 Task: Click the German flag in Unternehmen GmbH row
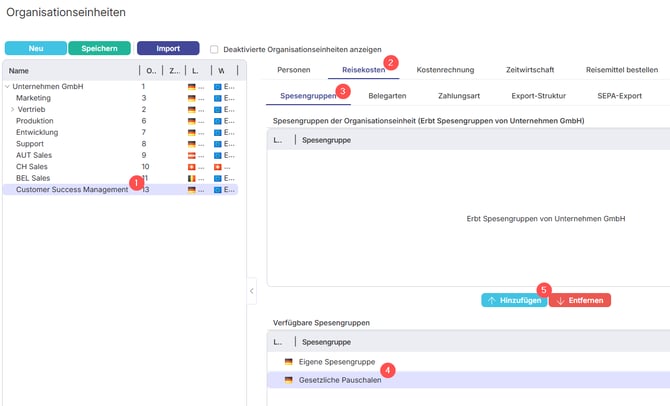coord(191,87)
